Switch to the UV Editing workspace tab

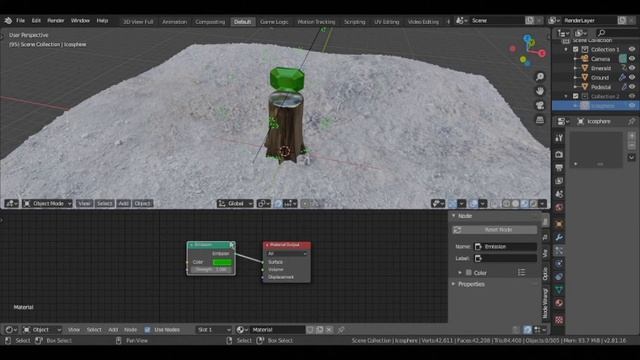coord(387,22)
